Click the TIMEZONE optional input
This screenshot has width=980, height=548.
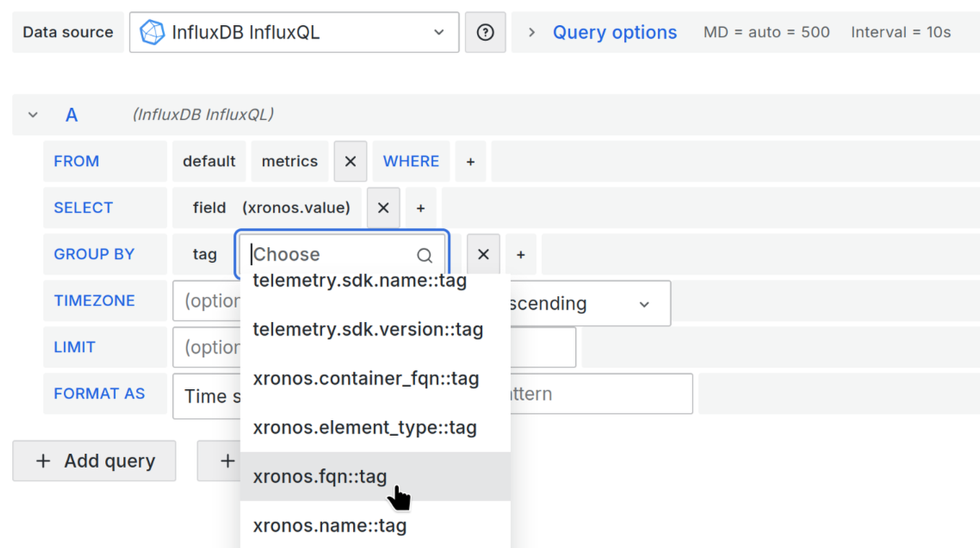coord(207,301)
